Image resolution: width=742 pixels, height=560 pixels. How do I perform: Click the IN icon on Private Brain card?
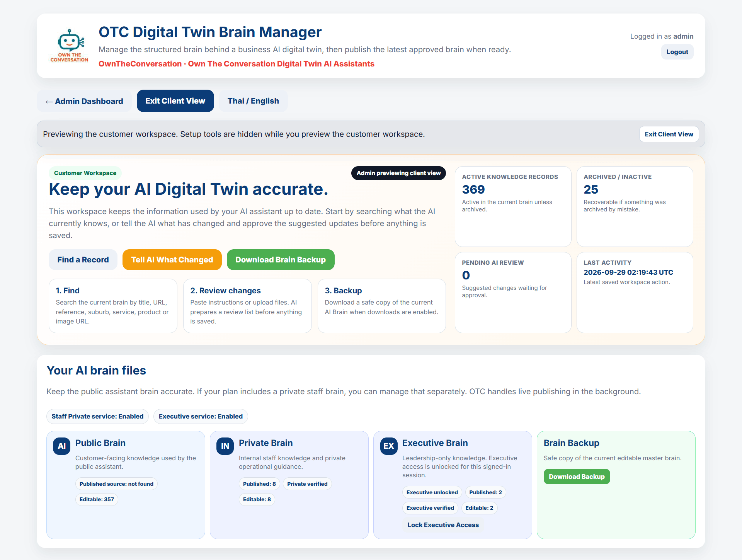click(x=225, y=446)
